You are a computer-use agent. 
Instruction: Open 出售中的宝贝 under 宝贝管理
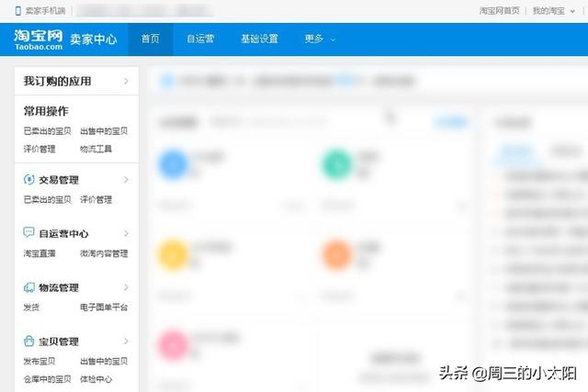(104, 362)
